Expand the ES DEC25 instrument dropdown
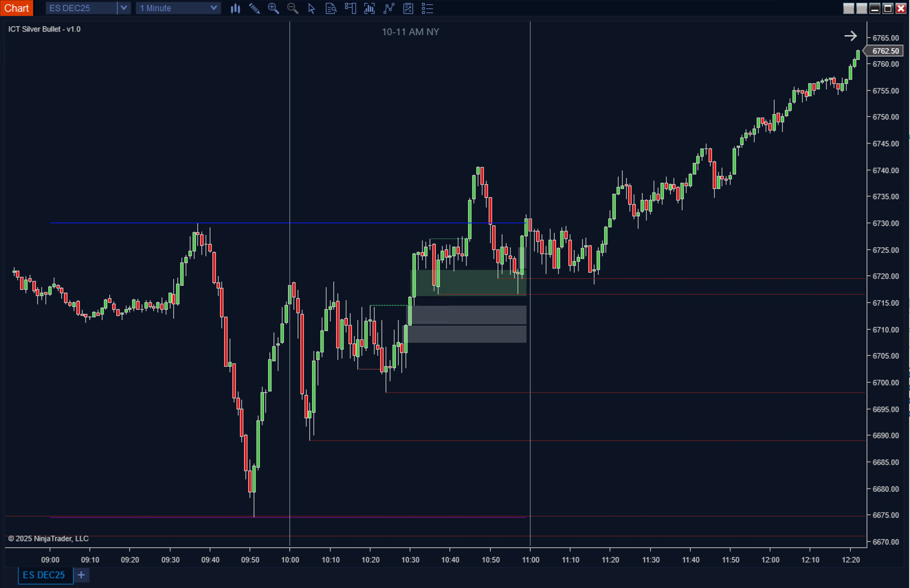Screen dimensions: 910x588 pos(124,8)
